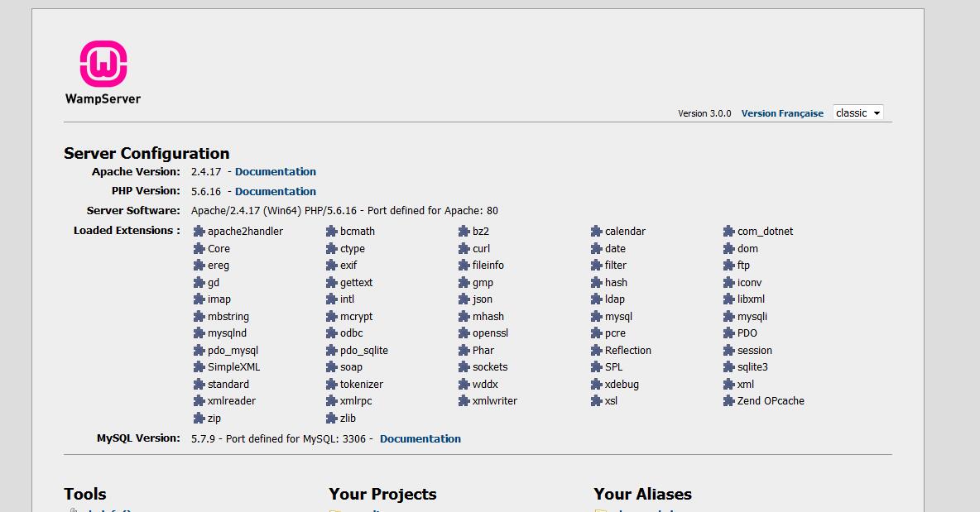Viewport: 980px width, 512px height.
Task: Select the 'sqlite3' extension text
Action: coord(752,367)
